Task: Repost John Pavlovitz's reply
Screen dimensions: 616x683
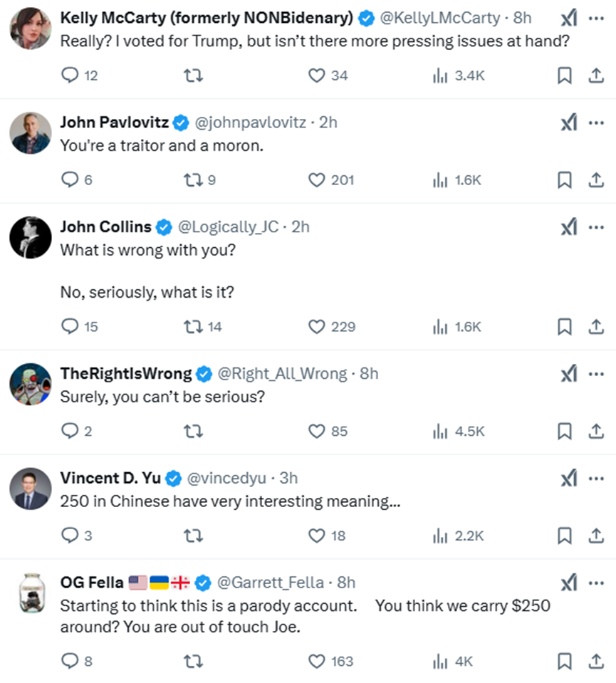Action: (193, 180)
